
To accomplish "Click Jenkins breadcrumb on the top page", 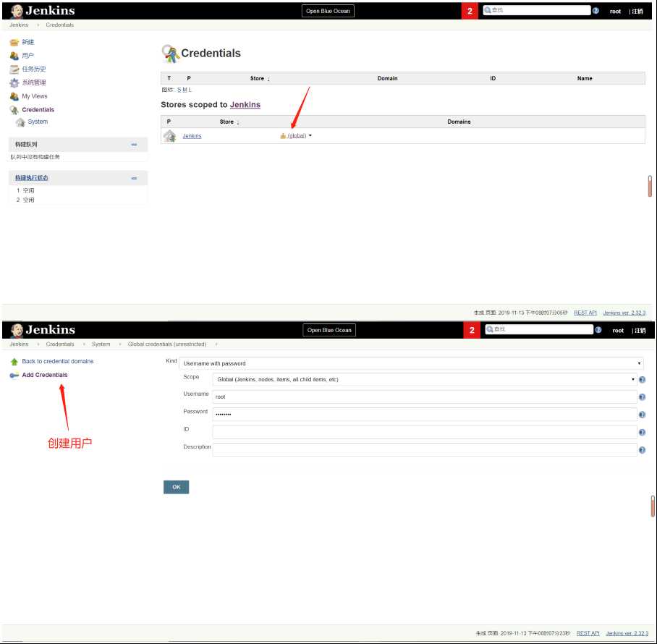I will tap(19, 25).
